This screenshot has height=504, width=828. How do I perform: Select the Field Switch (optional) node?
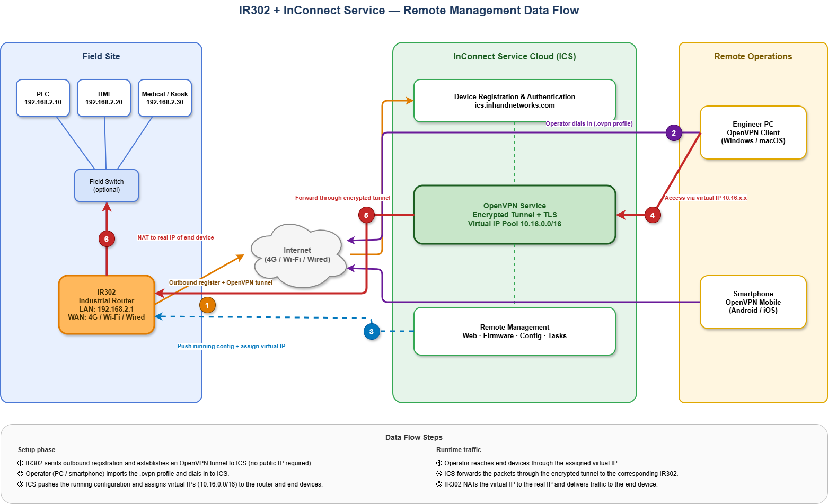point(107,185)
